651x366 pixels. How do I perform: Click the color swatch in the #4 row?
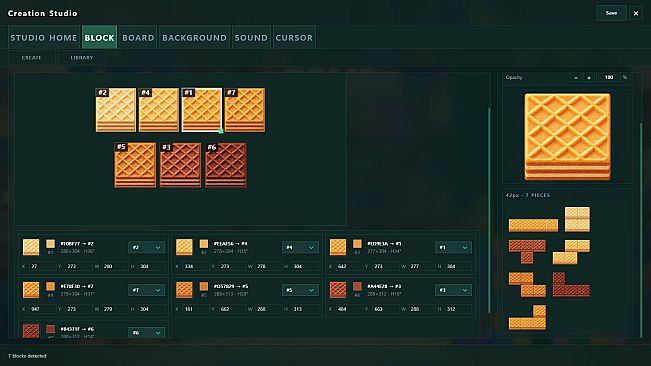tap(204, 244)
